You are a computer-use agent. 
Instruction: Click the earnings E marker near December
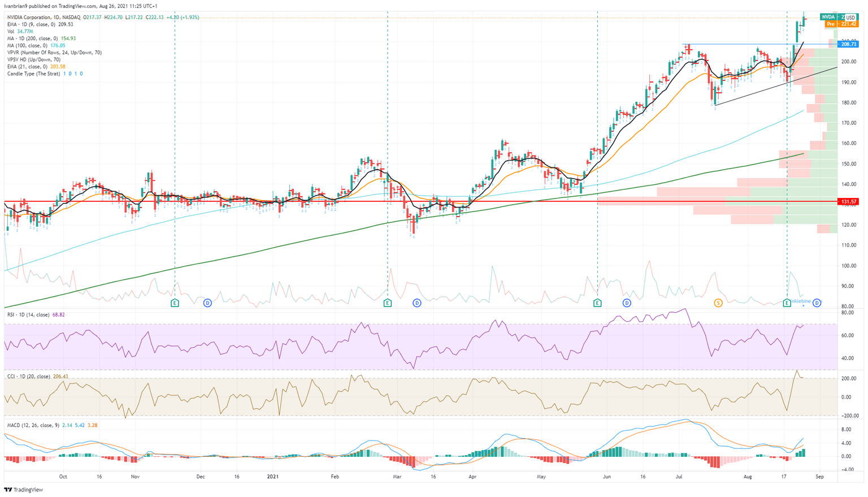175,303
